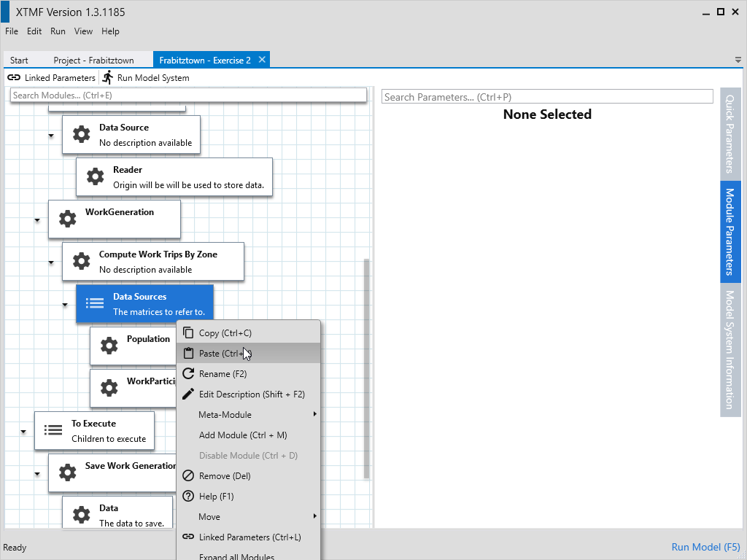This screenshot has width=747, height=560.
Task: Click the Edit Description pencil icon
Action: [187, 394]
